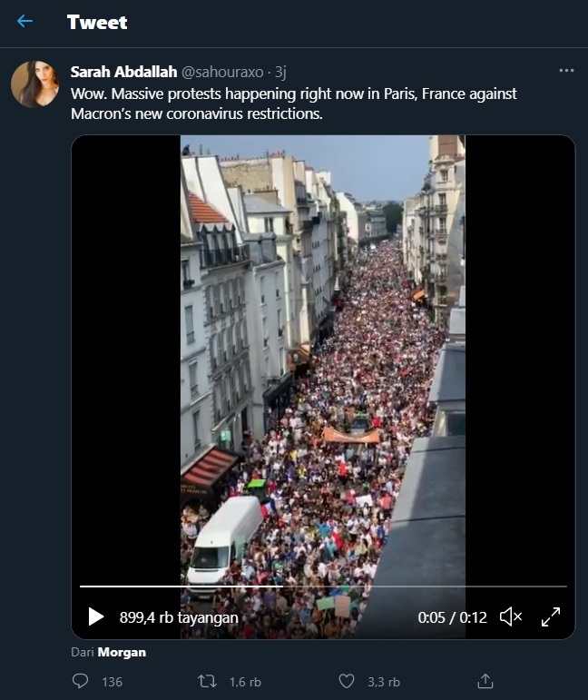Expand the video to fullscreen
Screen dimensions: 588x700
coord(551,616)
